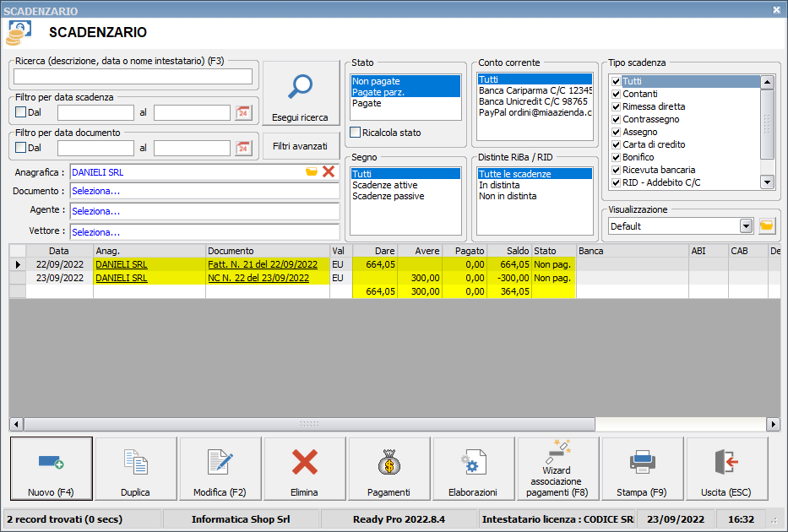This screenshot has height=532, width=788.
Task: Open calendar for data documento filter
Action: click(x=243, y=148)
